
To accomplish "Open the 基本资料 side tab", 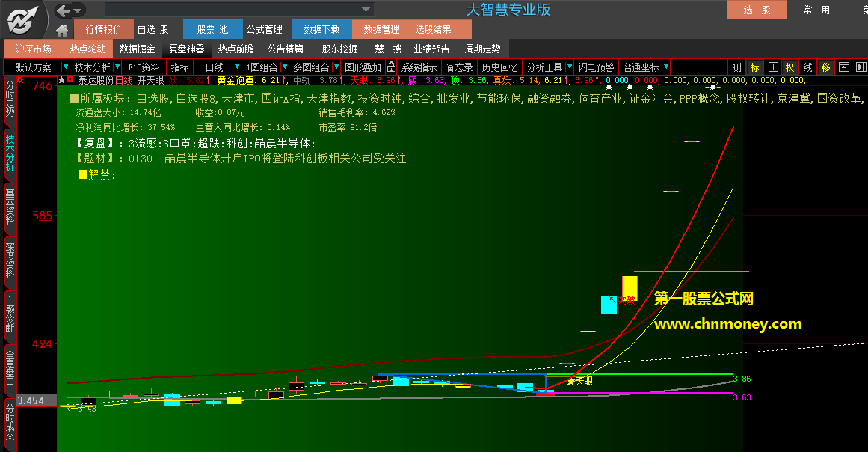I will coord(10,207).
